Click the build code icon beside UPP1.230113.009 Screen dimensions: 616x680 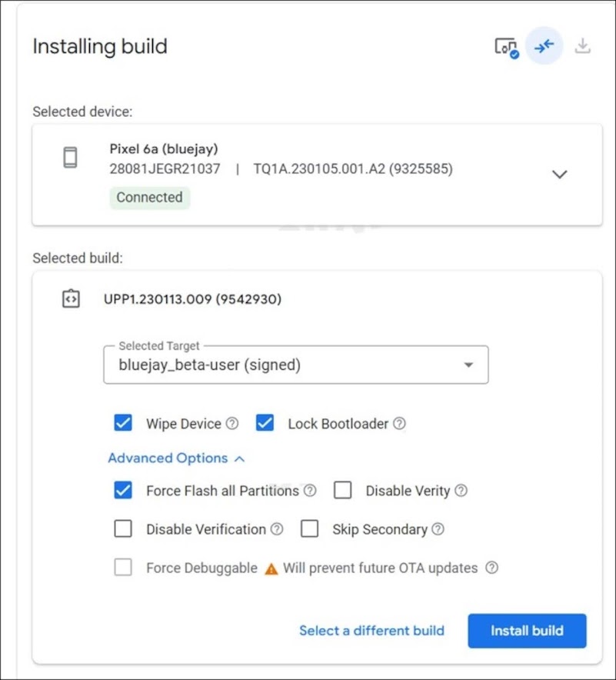click(71, 298)
